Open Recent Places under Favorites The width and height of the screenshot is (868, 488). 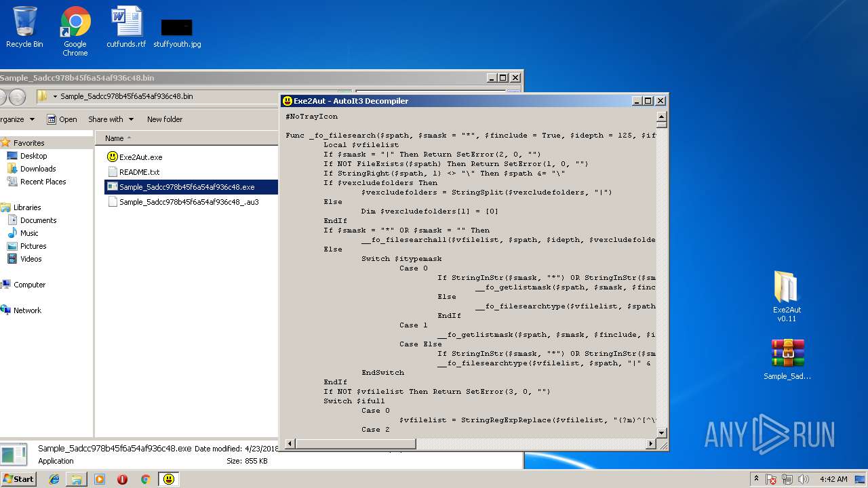click(x=43, y=182)
